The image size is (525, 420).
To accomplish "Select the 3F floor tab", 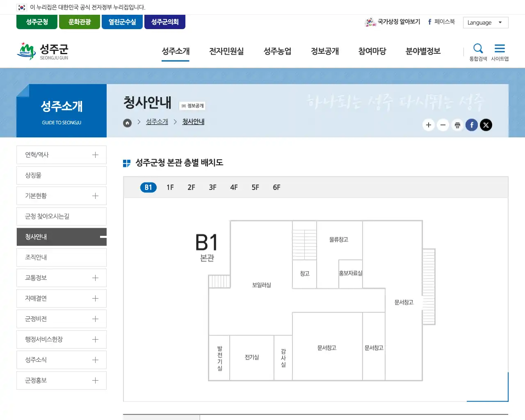I will tap(212, 187).
